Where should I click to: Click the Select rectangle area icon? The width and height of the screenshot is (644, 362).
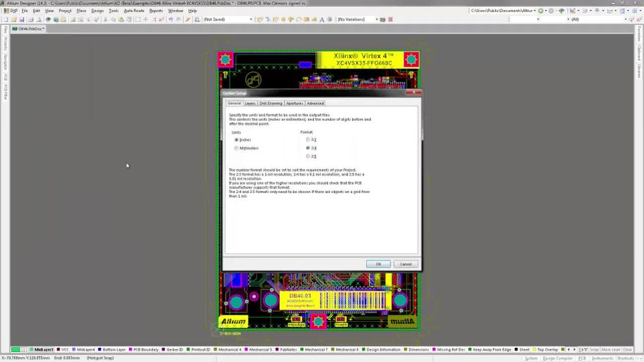[138, 19]
